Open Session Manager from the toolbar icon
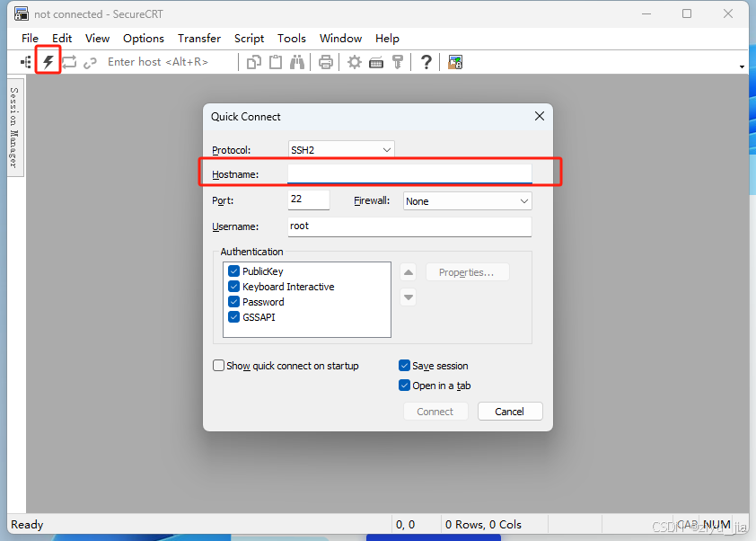The height and width of the screenshot is (541, 756). point(25,62)
